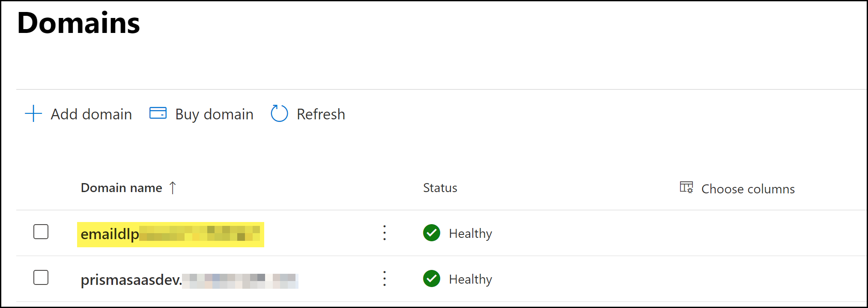The image size is (868, 308).
Task: Click the Choose columns table icon
Action: (x=686, y=187)
